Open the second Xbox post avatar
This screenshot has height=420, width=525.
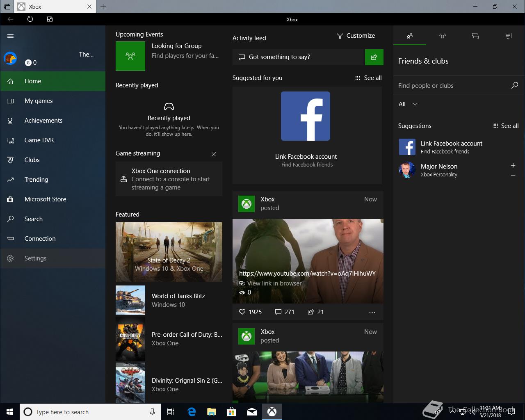pos(247,336)
